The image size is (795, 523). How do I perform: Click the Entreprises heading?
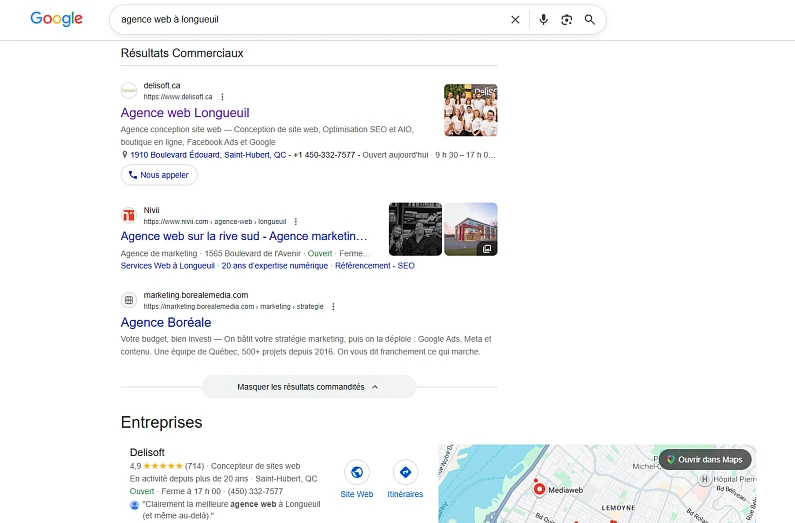pos(161,422)
